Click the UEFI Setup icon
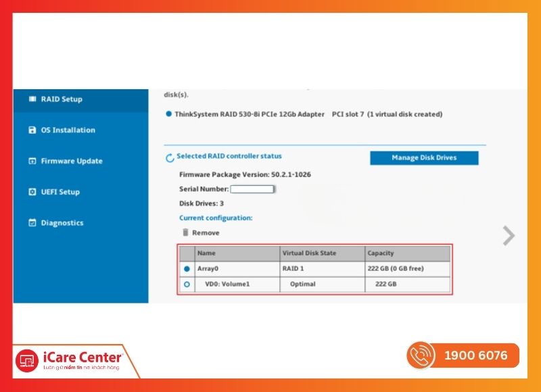 [x=32, y=192]
